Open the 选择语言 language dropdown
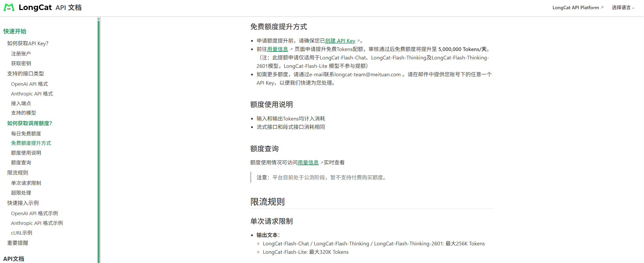Image resolution: width=644 pixels, height=263 pixels. [623, 7]
